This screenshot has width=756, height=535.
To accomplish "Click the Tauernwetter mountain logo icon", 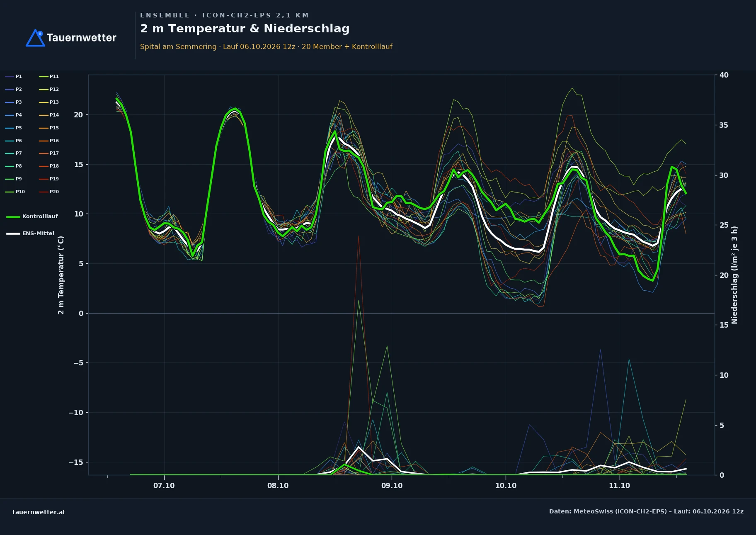I will 35,38.
